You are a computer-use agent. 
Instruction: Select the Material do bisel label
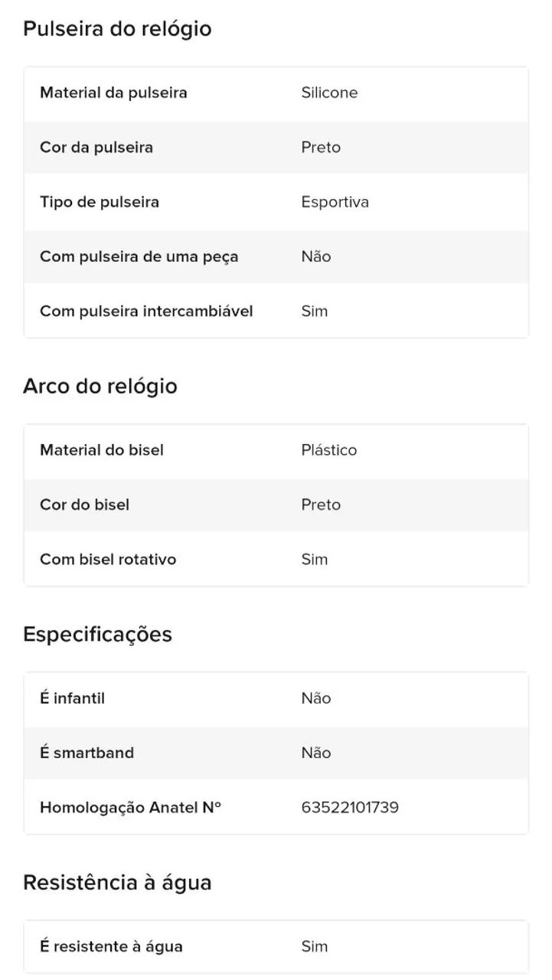point(102,450)
